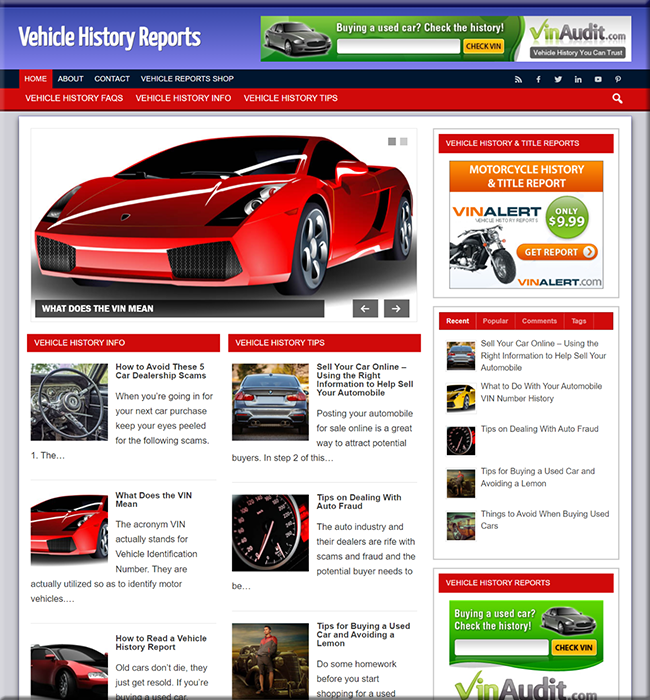Switch to the Recent tab
Image resolution: width=650 pixels, height=700 pixels.
[457, 321]
